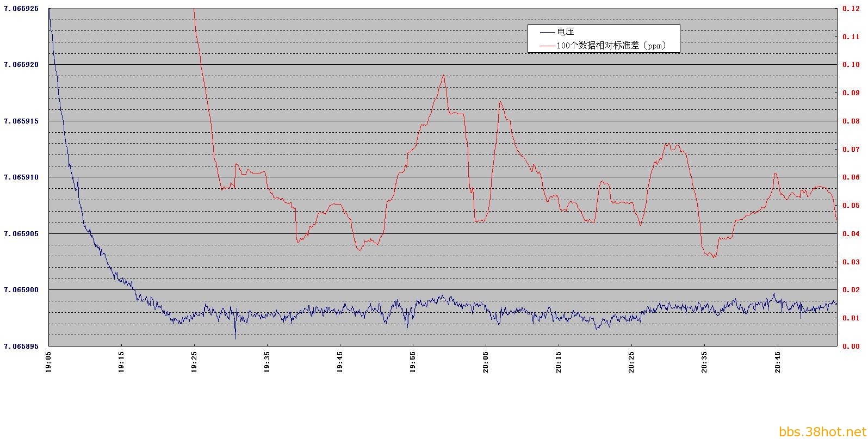Click the right axis value 0.04
The image size is (868, 439).
(851, 234)
